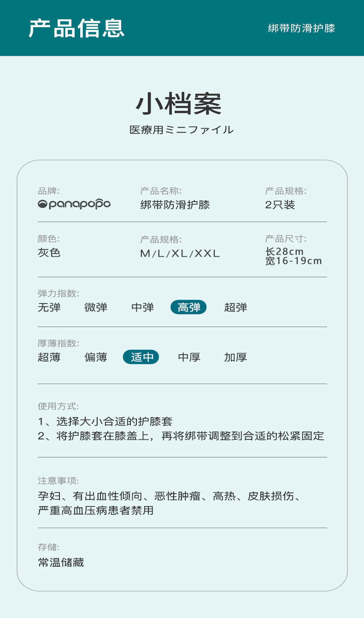Choose the 微弹 elasticity level

[x=96, y=307]
